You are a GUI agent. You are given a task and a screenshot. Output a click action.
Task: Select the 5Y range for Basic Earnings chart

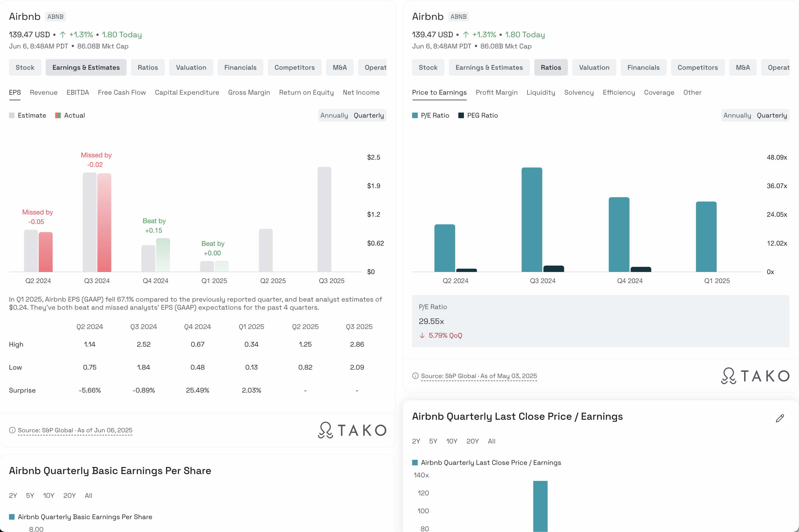coord(30,495)
